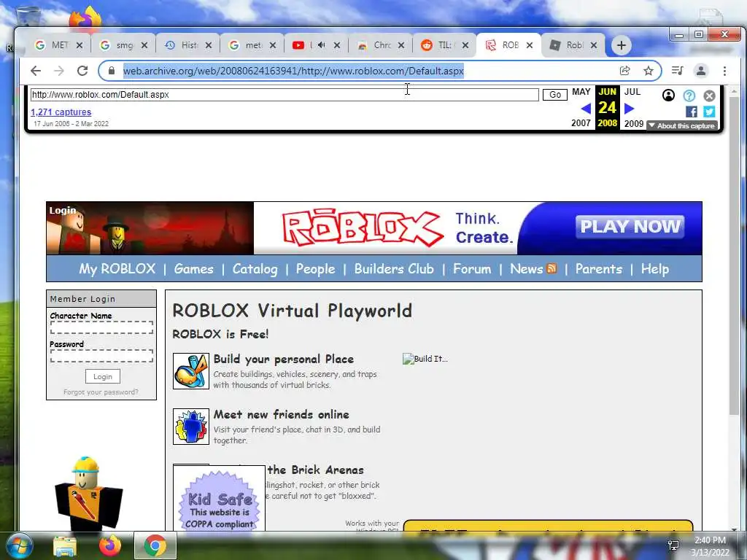Select the Chrome address bar URL
This screenshot has height=560, width=747.
pyautogui.click(x=293, y=71)
